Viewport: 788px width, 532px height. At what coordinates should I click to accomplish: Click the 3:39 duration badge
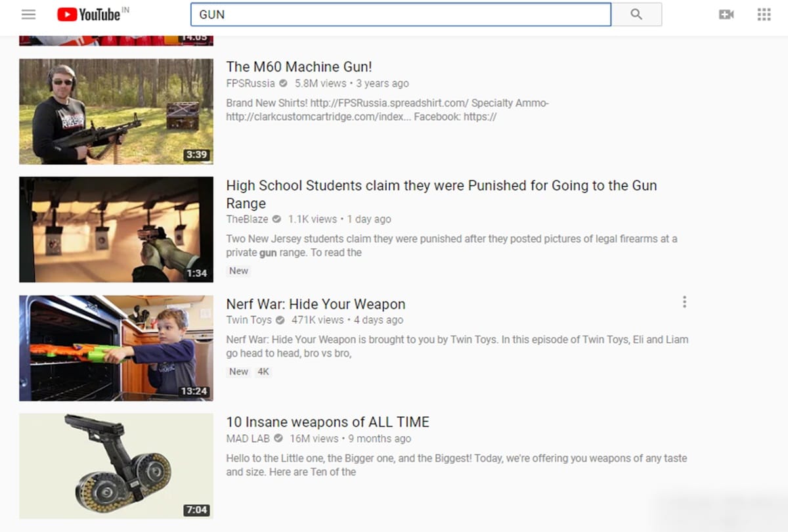tap(196, 155)
